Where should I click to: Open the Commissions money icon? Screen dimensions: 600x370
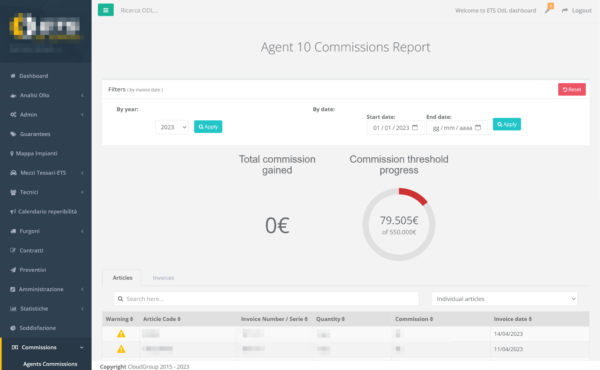point(15,347)
